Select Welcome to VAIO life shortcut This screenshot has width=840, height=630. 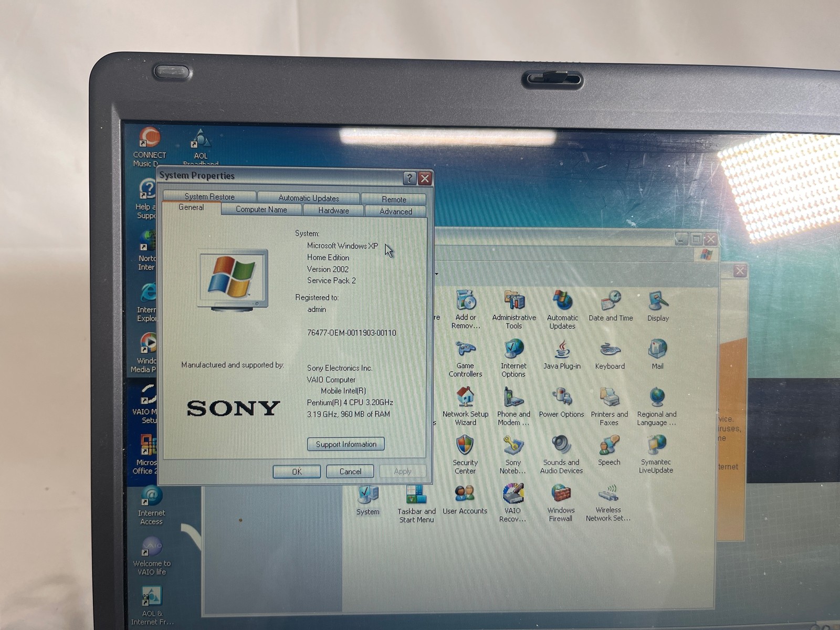tap(152, 556)
